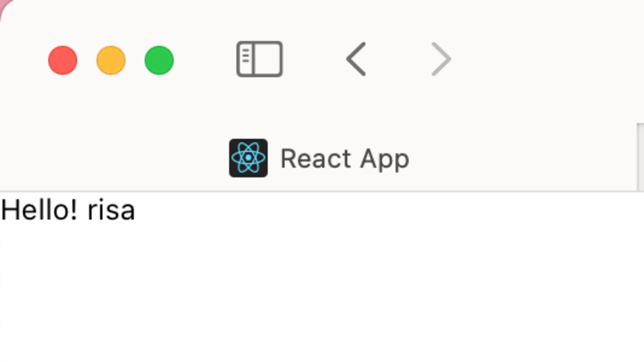Go forward with the right chevron
Screen dimensions: 644x362
click(x=441, y=60)
